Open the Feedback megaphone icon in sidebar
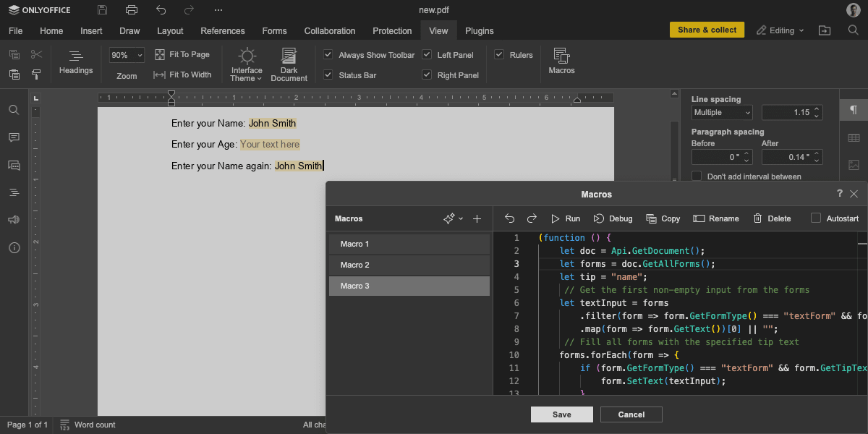 coord(14,220)
